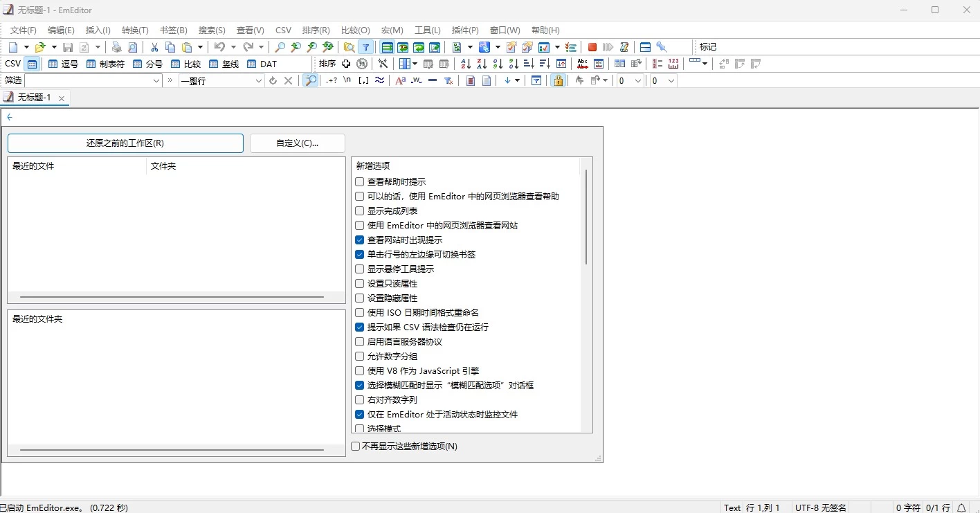Click the 还原之前的工作区(R) button
Viewport: 980px width, 513px height.
click(x=125, y=143)
